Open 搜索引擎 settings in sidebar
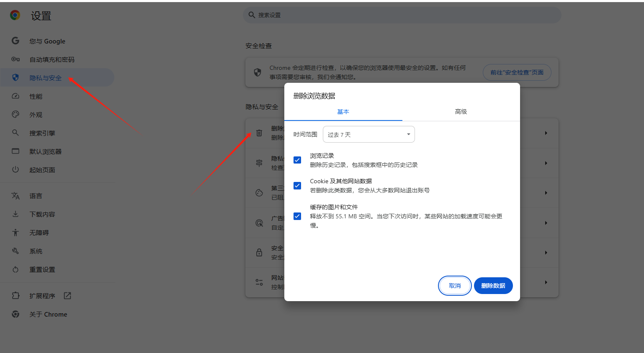 (x=42, y=133)
